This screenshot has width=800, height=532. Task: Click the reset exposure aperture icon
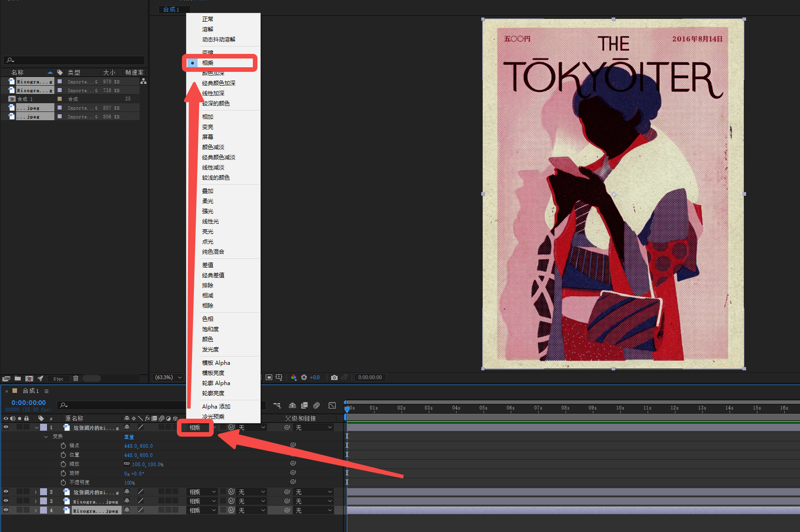point(304,378)
